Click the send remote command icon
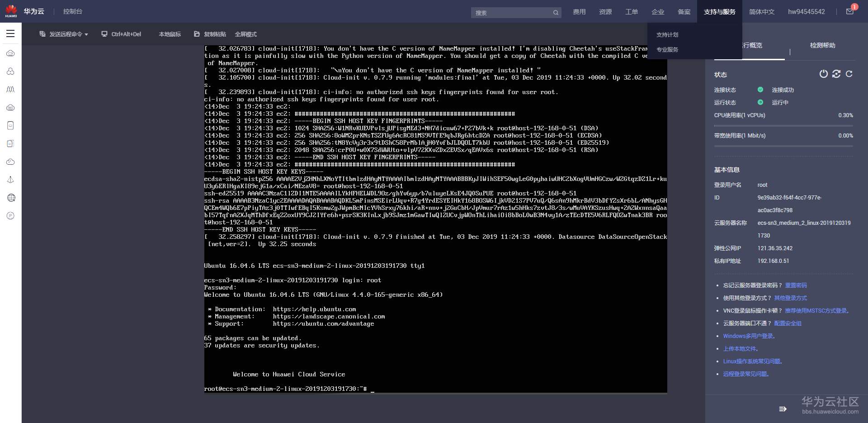Viewport: 868px width, 423px height. 42,34
